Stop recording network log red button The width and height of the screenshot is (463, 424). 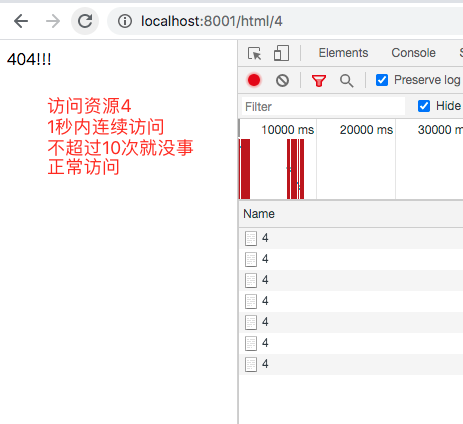[254, 80]
